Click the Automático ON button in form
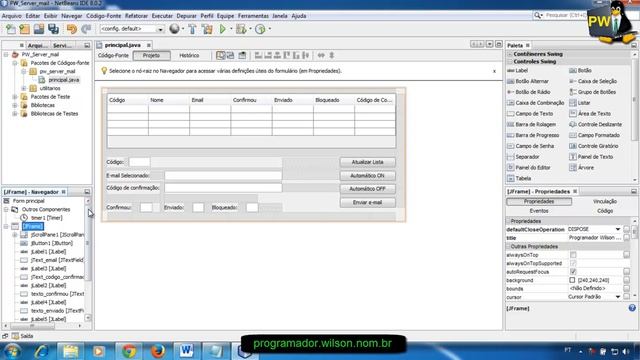 point(367,176)
